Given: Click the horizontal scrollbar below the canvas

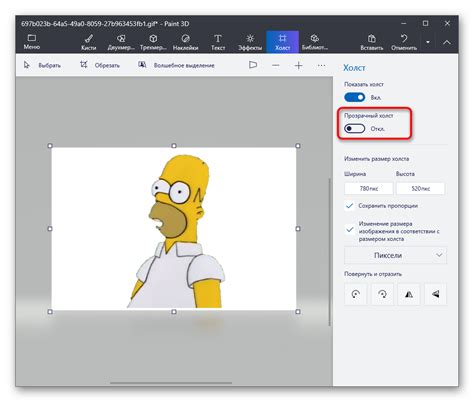Looking at the screenshot, I should pyautogui.click(x=171, y=383).
